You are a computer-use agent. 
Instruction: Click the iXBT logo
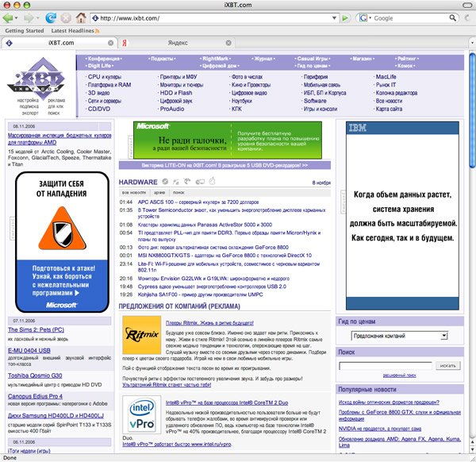[36, 79]
